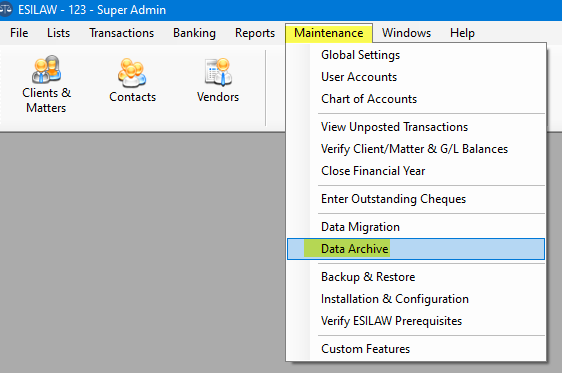Image resolution: width=562 pixels, height=373 pixels.
Task: Open the Lists menu
Action: click(x=58, y=33)
